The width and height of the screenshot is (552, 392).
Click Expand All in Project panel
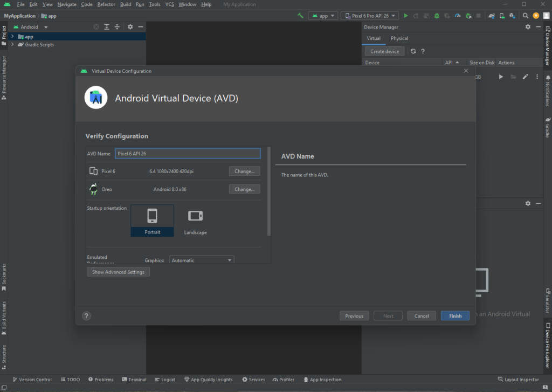click(x=107, y=27)
